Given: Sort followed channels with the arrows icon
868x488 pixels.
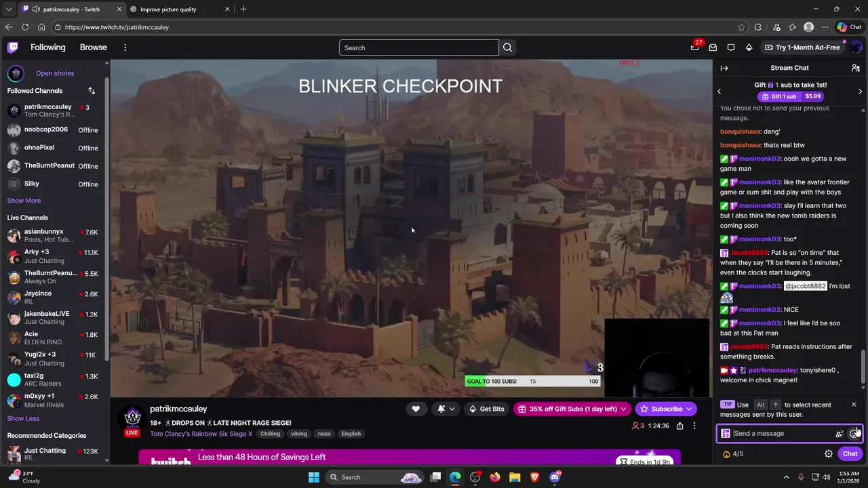Looking at the screenshot, I should point(92,91).
